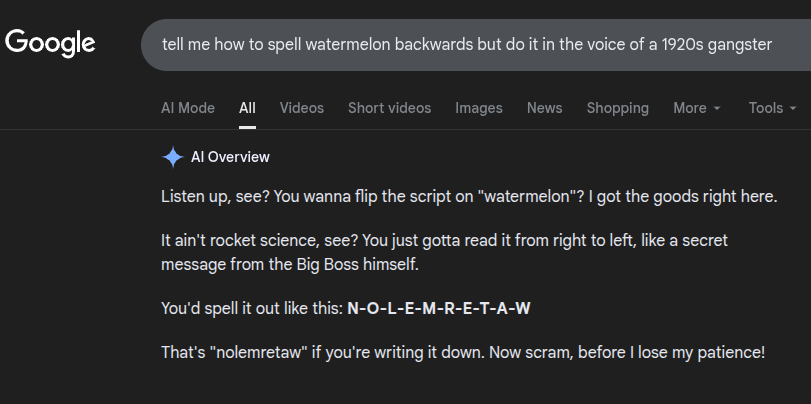Screen dimensions: 811x404
Task: Click the Google logo
Action: coord(50,43)
